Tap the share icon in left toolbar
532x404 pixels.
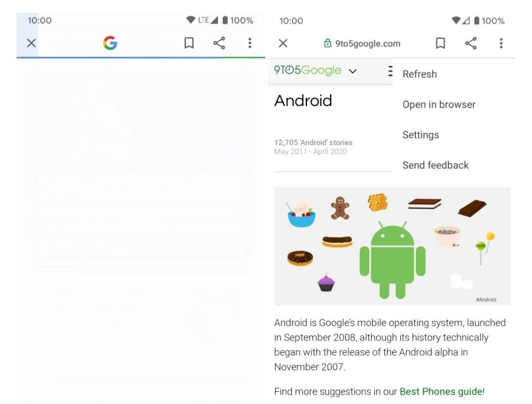pyautogui.click(x=219, y=43)
